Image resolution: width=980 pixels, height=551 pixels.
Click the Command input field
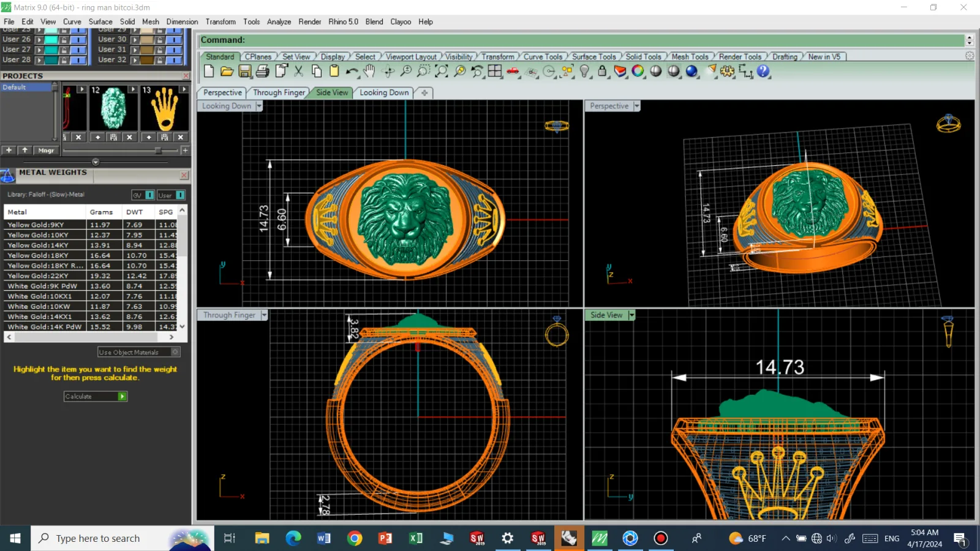(582, 40)
